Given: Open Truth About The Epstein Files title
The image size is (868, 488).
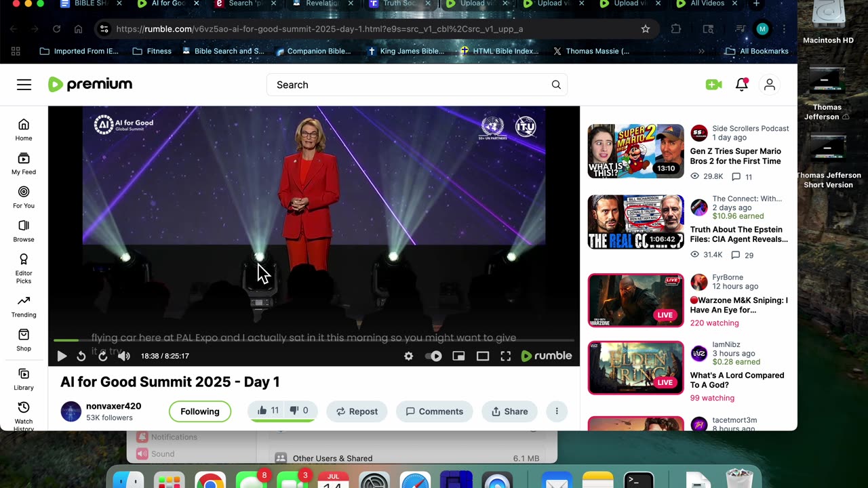Looking at the screenshot, I should click(739, 235).
